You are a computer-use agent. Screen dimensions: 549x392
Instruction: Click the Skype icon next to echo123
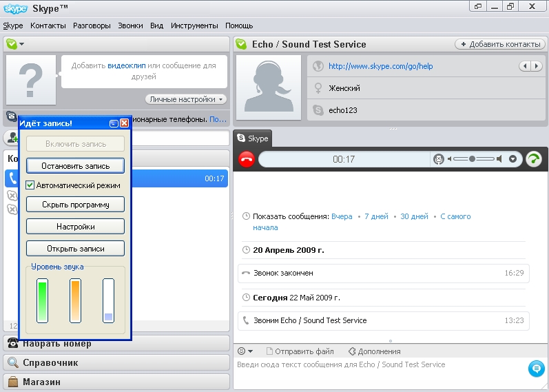coord(318,110)
